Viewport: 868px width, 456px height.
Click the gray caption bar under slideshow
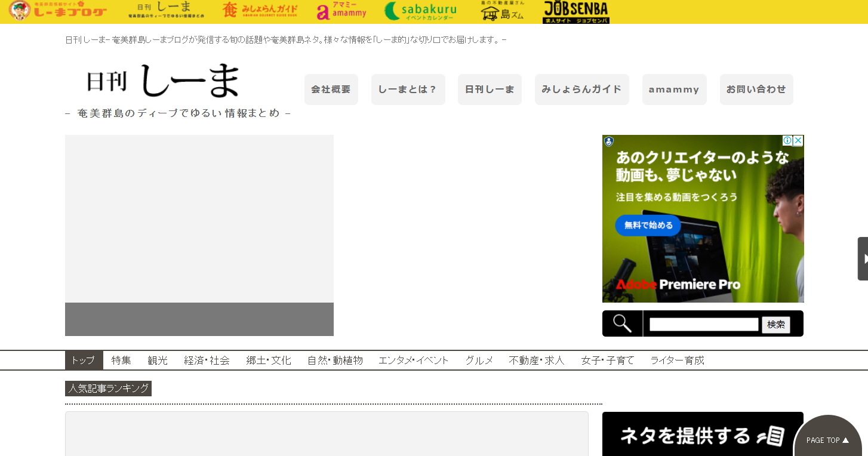point(199,319)
